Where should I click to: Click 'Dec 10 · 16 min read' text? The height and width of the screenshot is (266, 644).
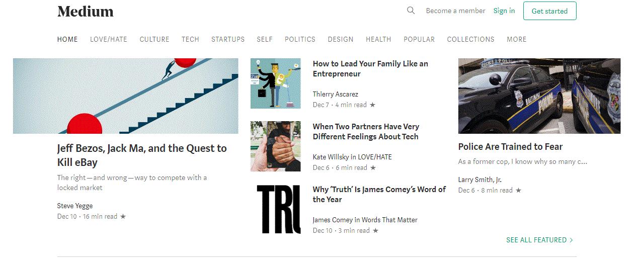coord(88,217)
